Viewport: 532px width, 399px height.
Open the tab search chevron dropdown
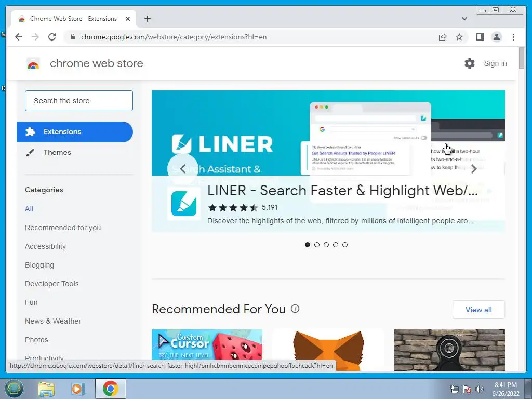[464, 19]
